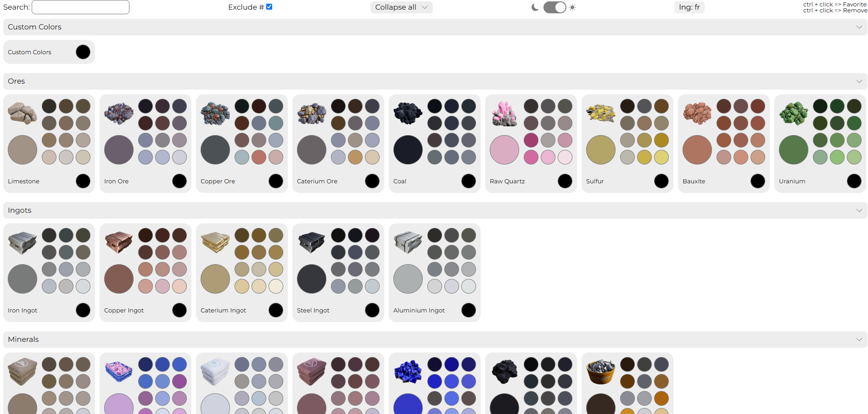
Task: Click the Caterium Ore item image
Action: 312,114
